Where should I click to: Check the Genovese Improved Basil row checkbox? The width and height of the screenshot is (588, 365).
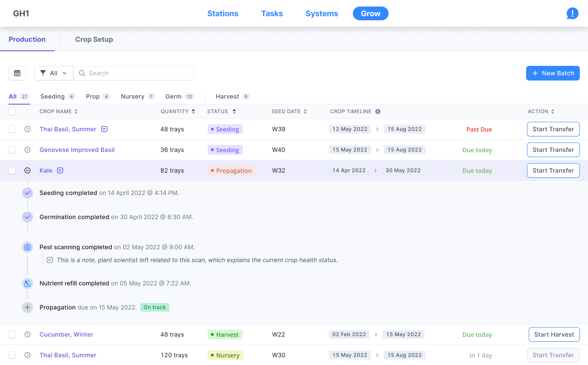[12, 150]
